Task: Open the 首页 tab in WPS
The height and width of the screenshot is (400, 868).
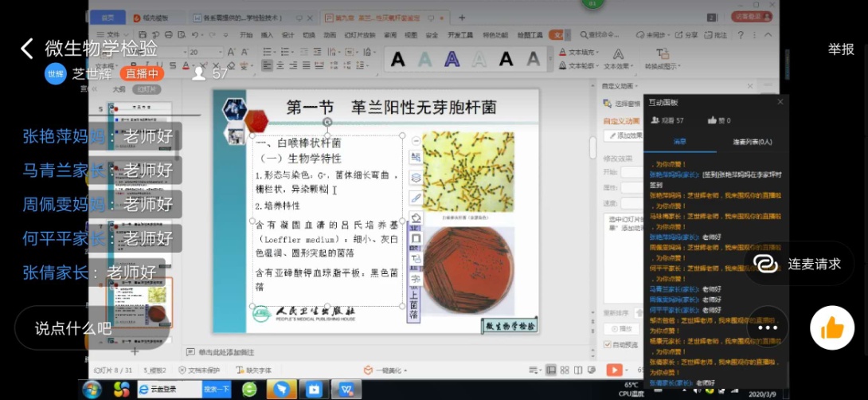Action: point(108,18)
